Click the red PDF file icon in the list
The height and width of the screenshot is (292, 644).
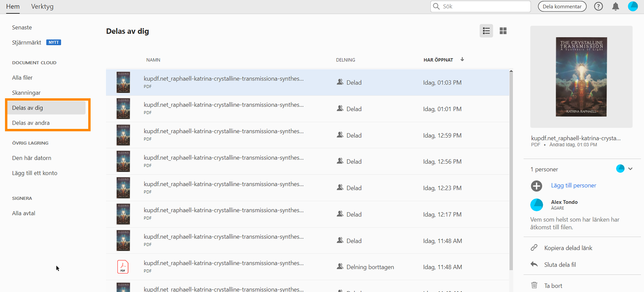pyautogui.click(x=123, y=267)
